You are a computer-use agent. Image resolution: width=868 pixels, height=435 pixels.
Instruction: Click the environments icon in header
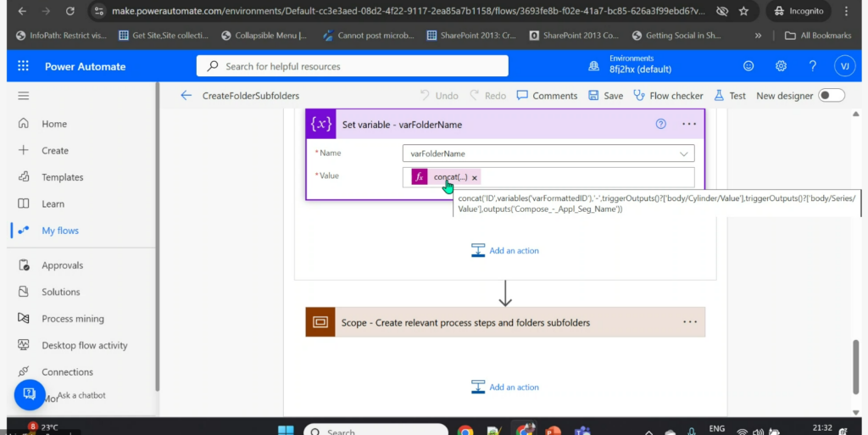click(593, 66)
